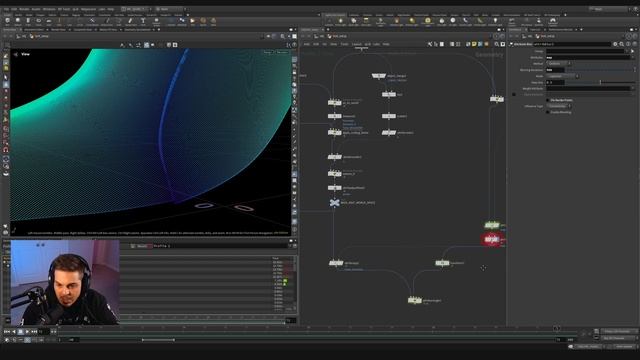
Task: Click the parameter pane search icon
Action: click(622, 44)
